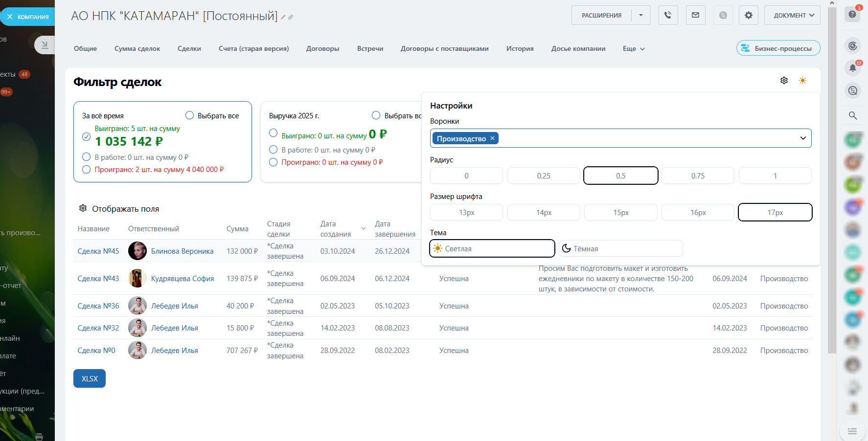
Task: Expand the Воронки dropdown list
Action: [802, 138]
